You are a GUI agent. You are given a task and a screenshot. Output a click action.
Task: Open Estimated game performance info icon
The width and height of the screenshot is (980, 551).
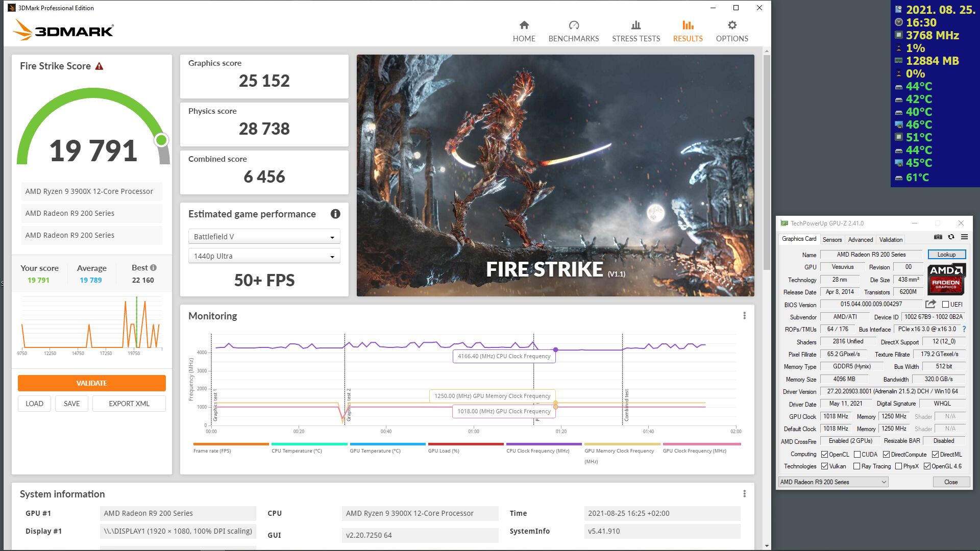[x=335, y=214]
